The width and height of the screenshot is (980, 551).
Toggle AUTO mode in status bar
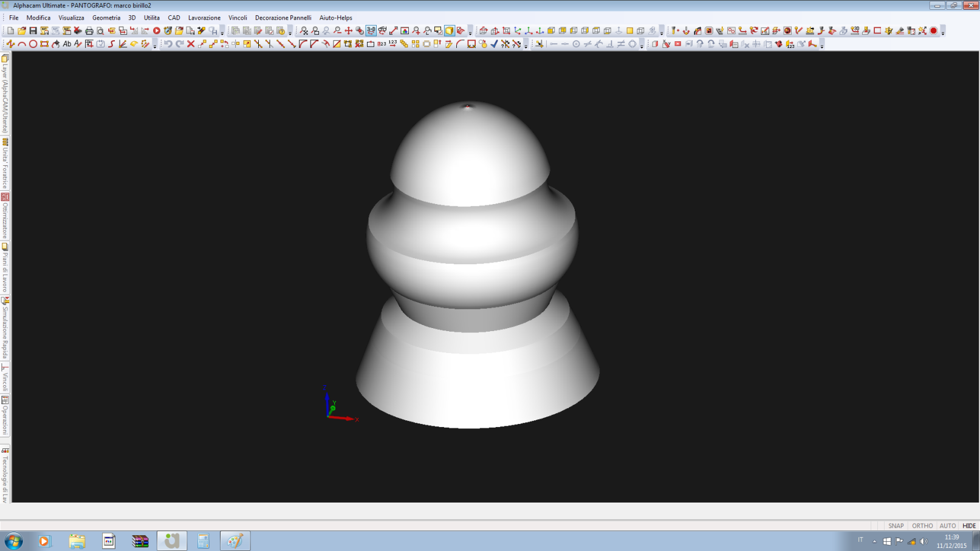pyautogui.click(x=947, y=526)
